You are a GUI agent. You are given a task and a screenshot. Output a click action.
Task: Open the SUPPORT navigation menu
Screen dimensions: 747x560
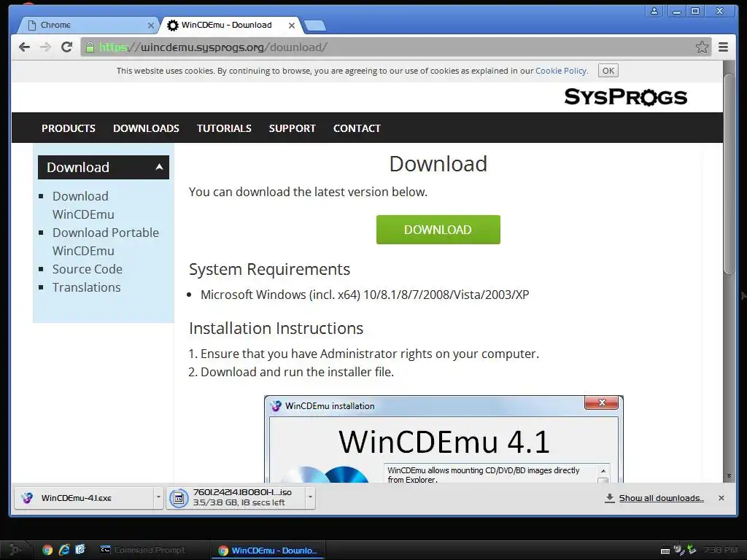pos(292,128)
